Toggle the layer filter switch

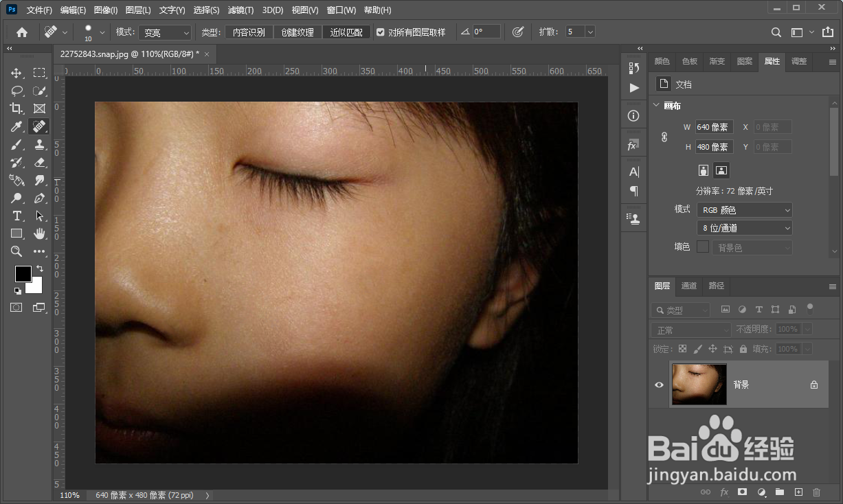tap(810, 309)
